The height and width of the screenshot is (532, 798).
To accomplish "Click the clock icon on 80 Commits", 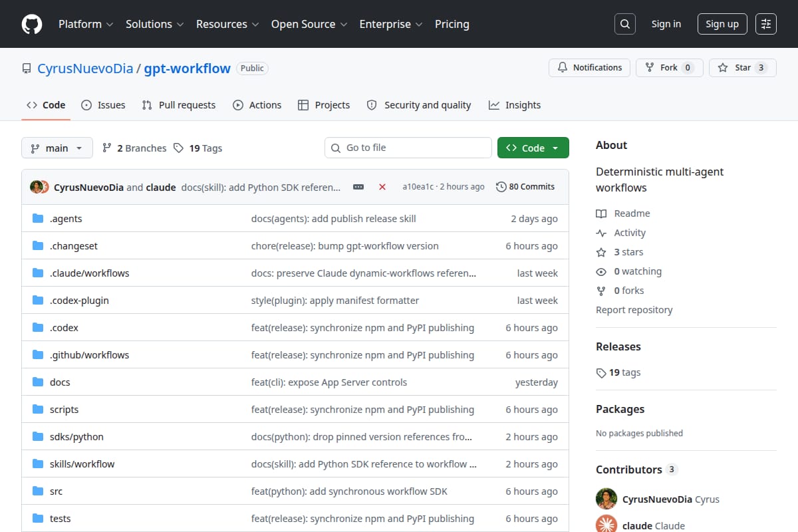I will pos(501,187).
